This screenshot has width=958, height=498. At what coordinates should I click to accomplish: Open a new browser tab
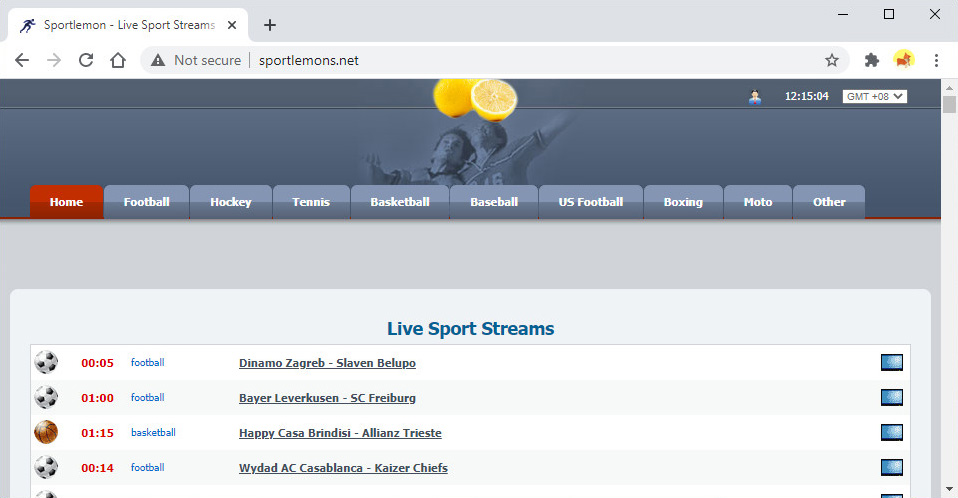tap(269, 25)
